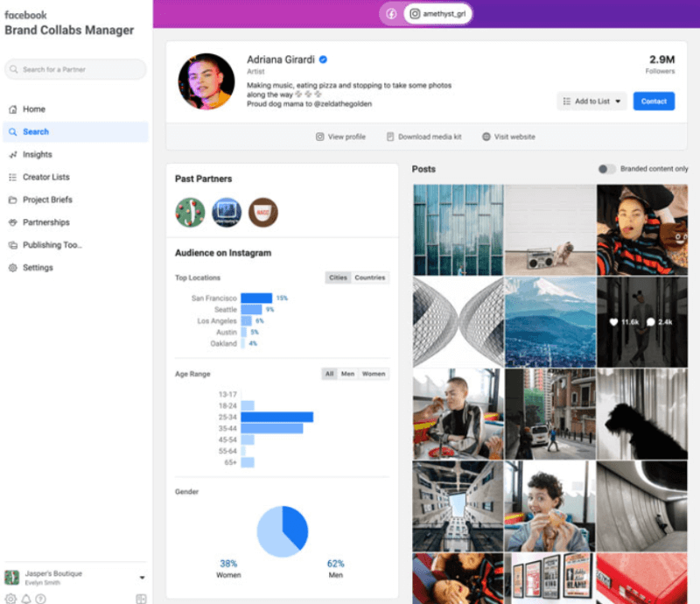Click the blue Contact button

pyautogui.click(x=654, y=102)
